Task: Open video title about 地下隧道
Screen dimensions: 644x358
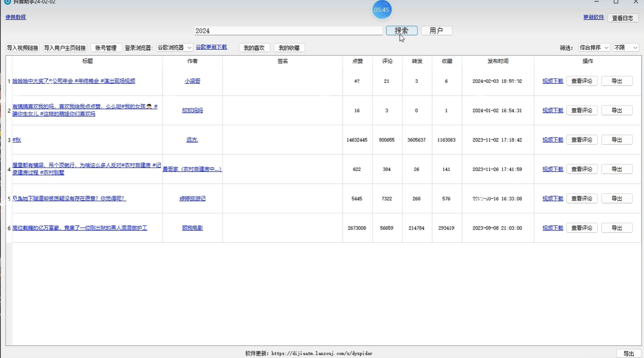Action: click(x=69, y=199)
